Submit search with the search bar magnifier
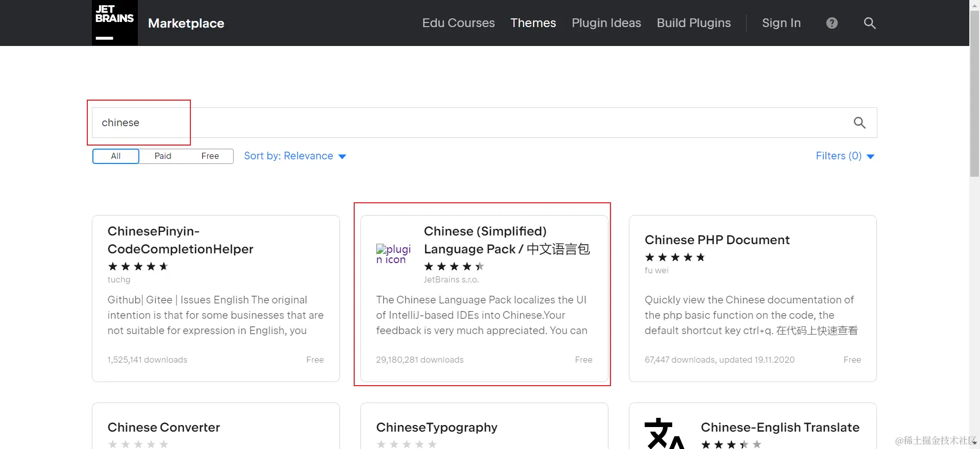Viewport: 980px width, 449px height. pyautogui.click(x=860, y=123)
